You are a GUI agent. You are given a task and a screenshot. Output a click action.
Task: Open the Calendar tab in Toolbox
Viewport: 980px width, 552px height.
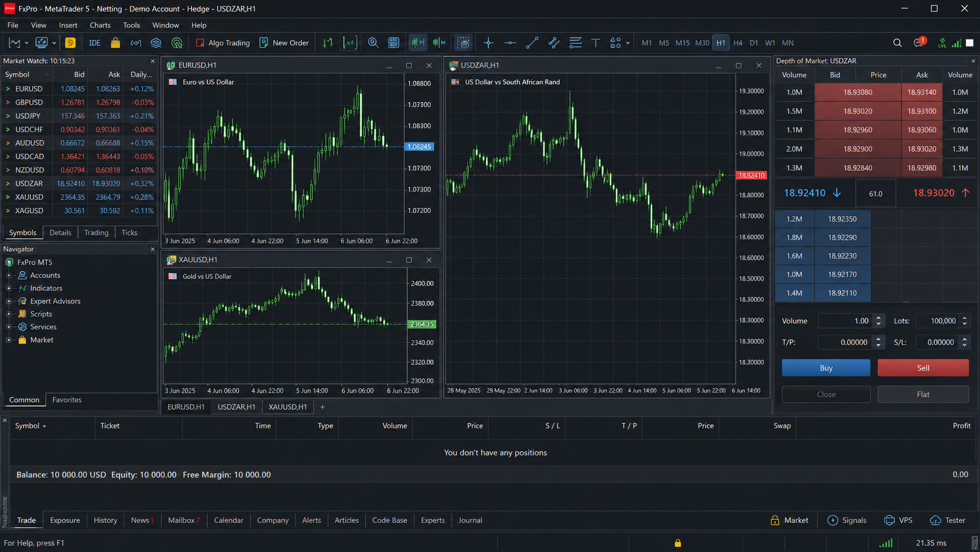(x=229, y=520)
